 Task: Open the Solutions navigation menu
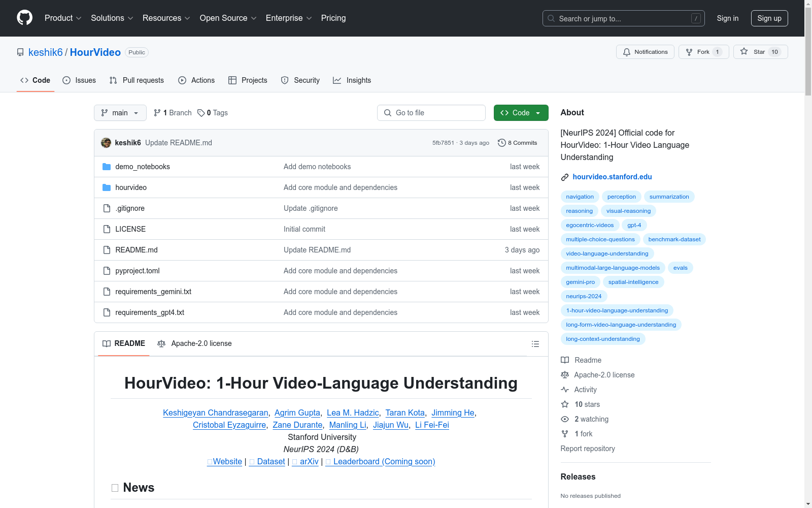[112, 18]
